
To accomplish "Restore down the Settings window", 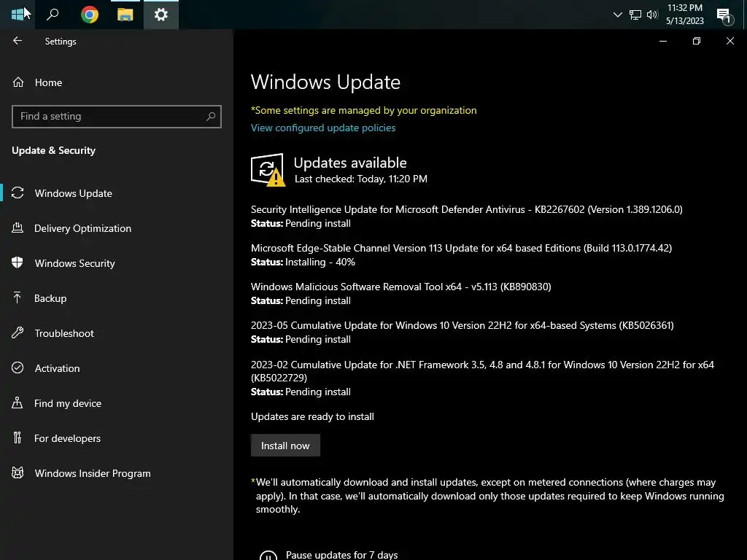I will pyautogui.click(x=697, y=41).
